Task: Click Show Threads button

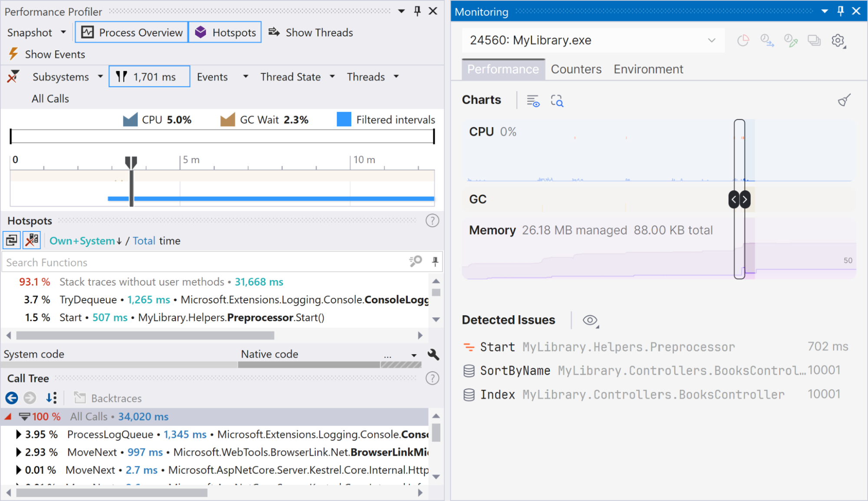Action: coord(311,33)
